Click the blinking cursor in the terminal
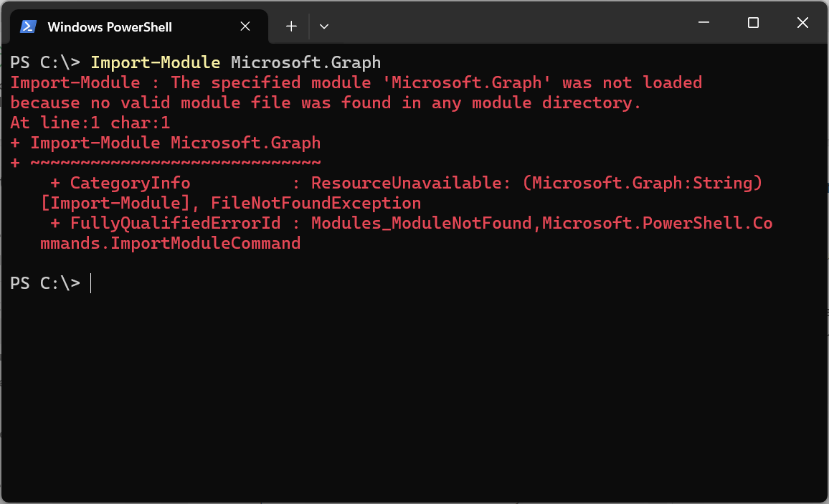Screen dimensions: 829x504 tap(90, 283)
